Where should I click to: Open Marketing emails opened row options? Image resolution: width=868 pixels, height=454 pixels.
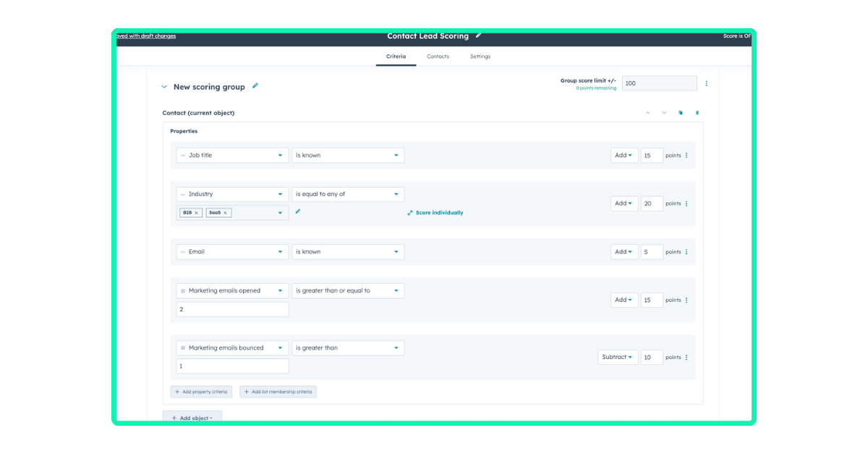coord(686,300)
